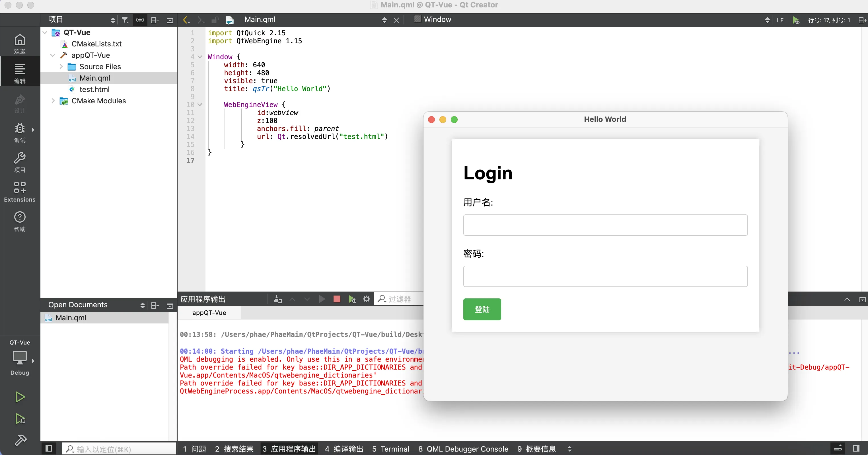Click the 密码 password input field
Screen dimensions: 868x455
click(x=605, y=276)
